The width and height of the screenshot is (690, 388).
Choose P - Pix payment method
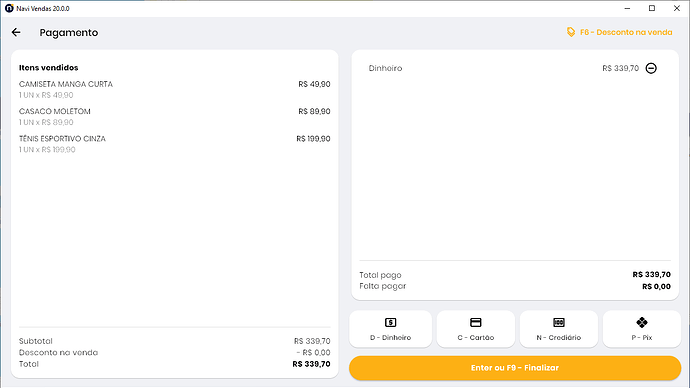tap(642, 329)
